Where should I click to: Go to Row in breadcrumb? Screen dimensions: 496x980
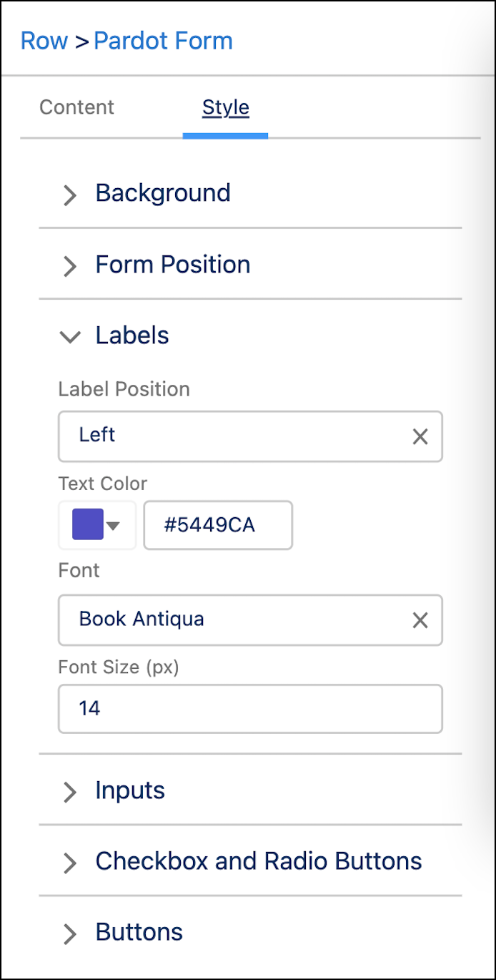pyautogui.click(x=44, y=41)
